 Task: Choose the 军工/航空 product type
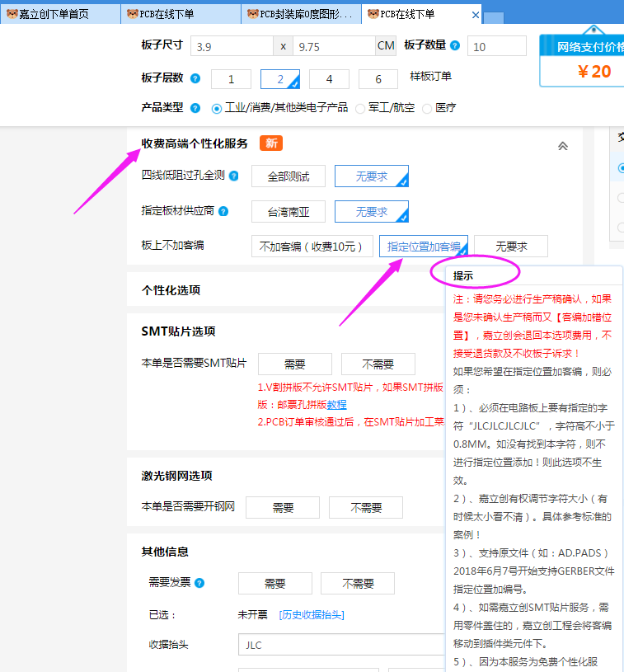pos(360,108)
